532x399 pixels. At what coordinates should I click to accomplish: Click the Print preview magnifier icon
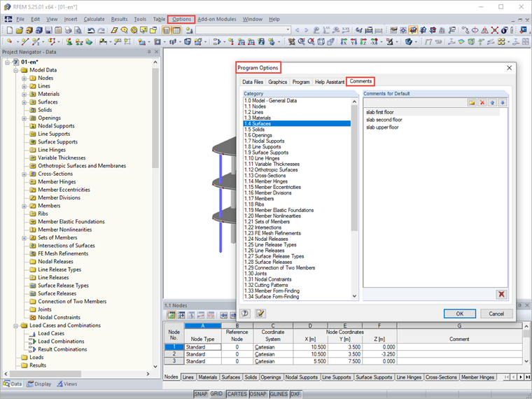coord(78,30)
